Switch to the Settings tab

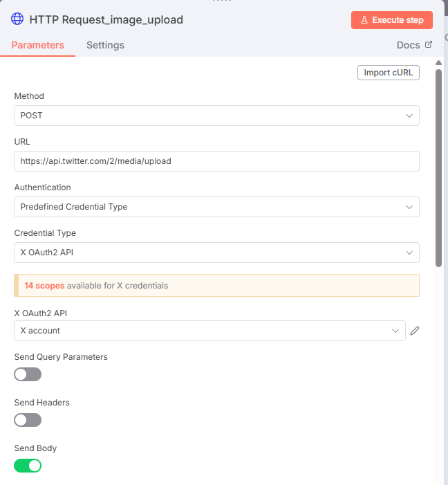click(105, 45)
